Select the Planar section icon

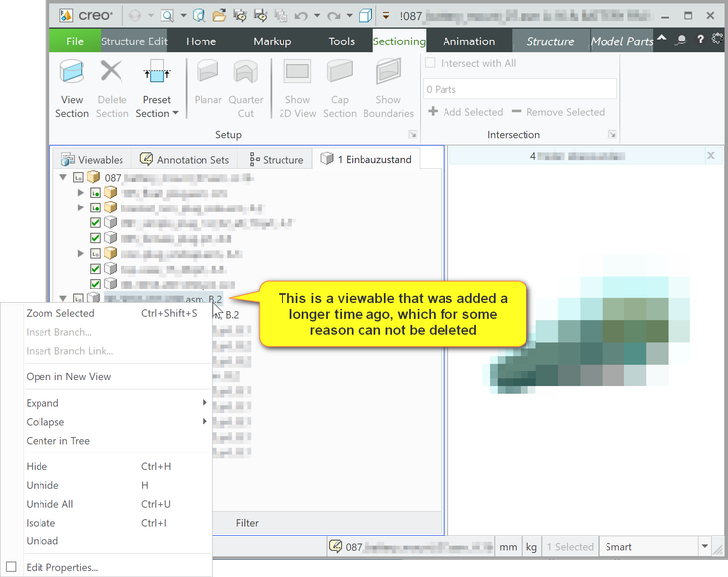(207, 71)
